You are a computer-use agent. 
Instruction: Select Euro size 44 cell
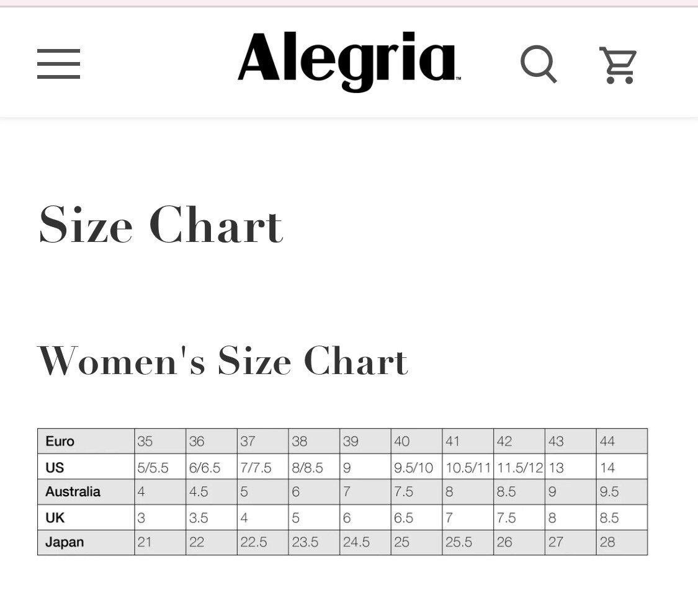coord(622,441)
